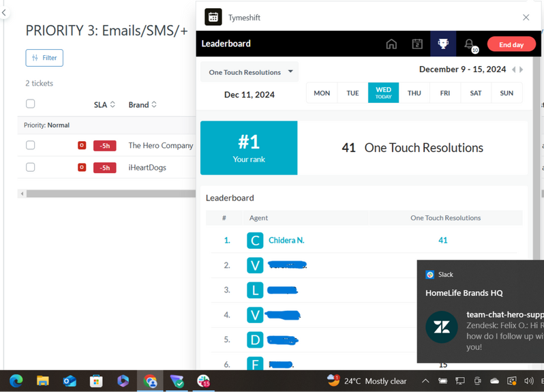Open File Explorer from the taskbar
This screenshot has width=544, height=392.
(43, 381)
